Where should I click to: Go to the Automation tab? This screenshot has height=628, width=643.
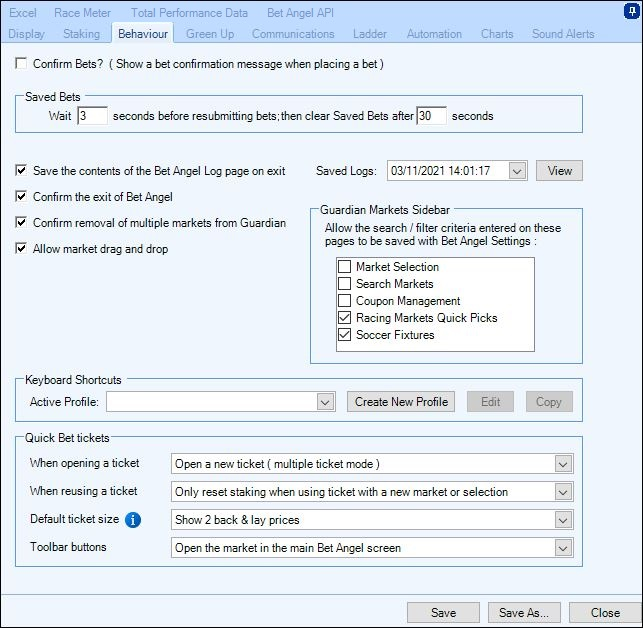[434, 34]
